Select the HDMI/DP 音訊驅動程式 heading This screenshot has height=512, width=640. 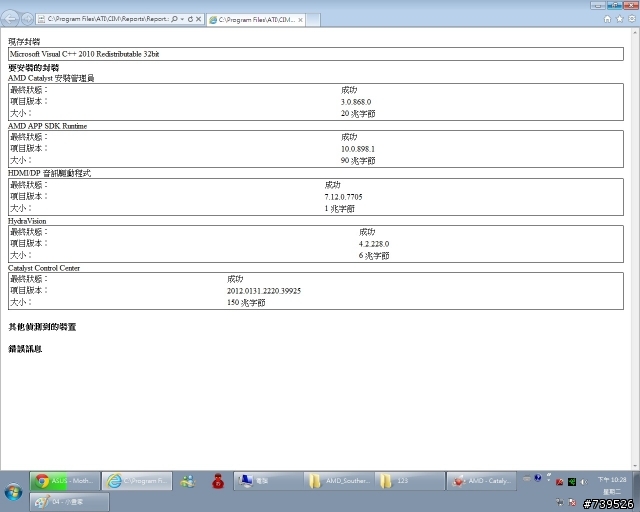pos(49,173)
